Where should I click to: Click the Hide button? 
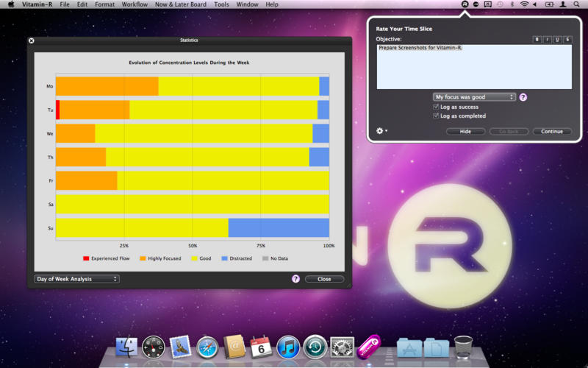(465, 132)
